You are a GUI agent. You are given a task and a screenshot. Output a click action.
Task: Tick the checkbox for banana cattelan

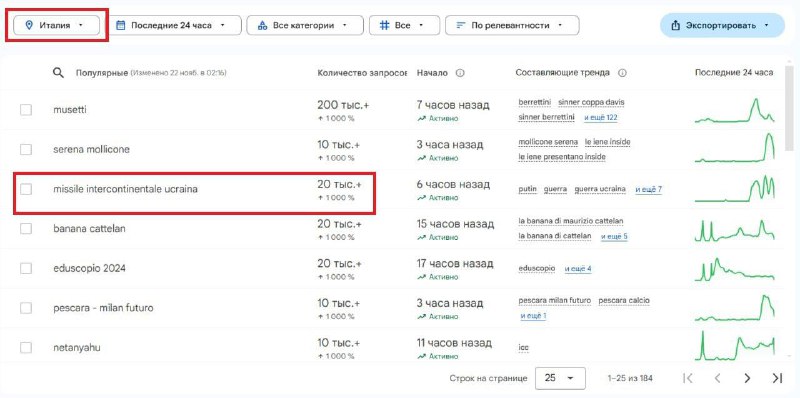(26, 229)
